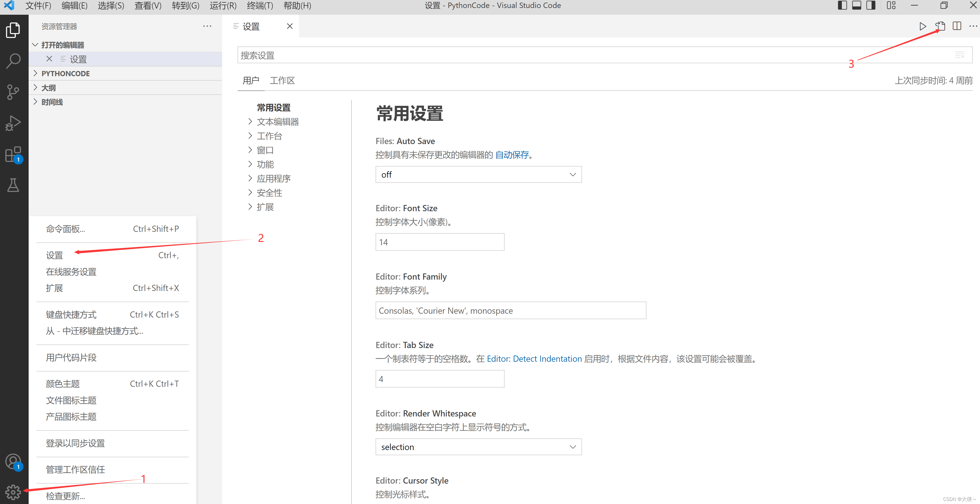This screenshot has height=504, width=980.
Task: Open the Run and Debug view
Action: 13,123
